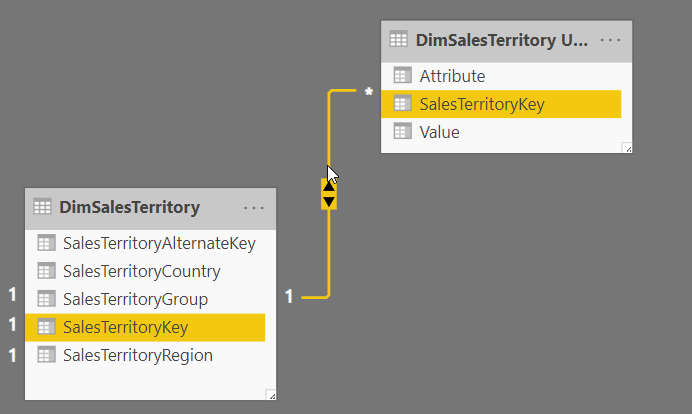The width and height of the screenshot is (692, 414).
Task: Select the Value field
Action: (439, 131)
